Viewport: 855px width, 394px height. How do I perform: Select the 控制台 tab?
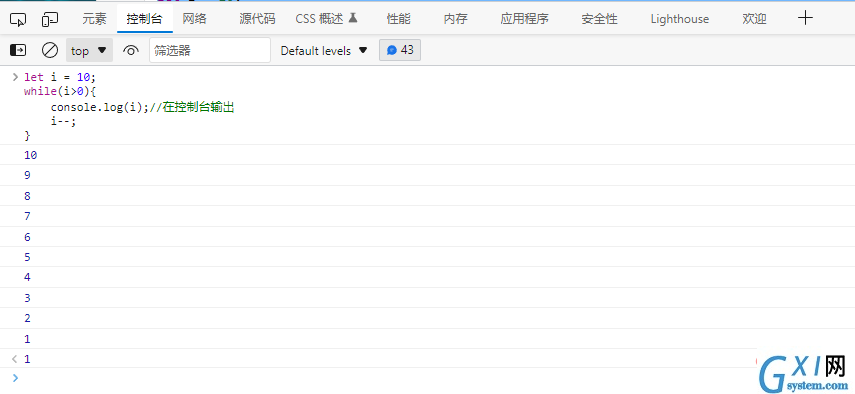tap(144, 19)
